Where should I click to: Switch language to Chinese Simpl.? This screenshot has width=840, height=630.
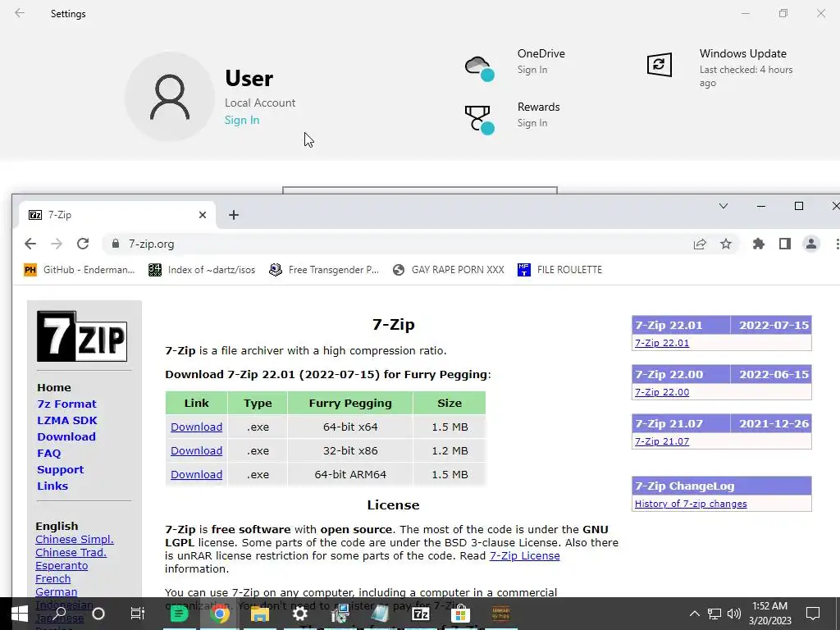tap(75, 540)
